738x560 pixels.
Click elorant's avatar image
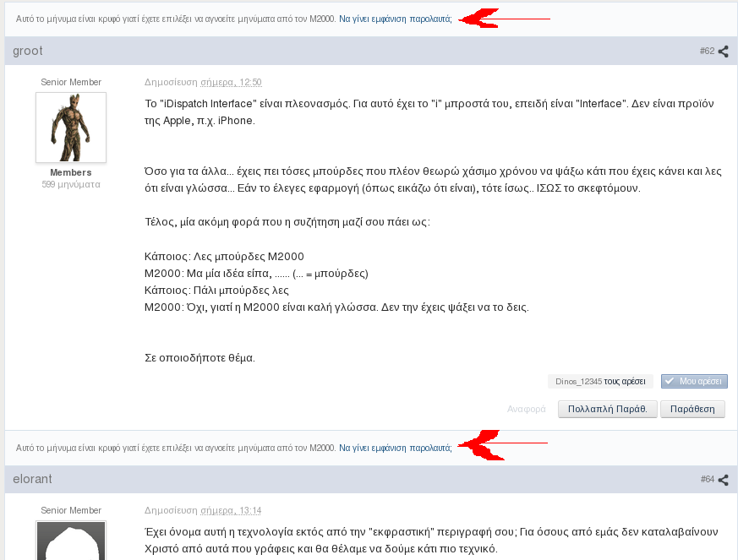pos(71,541)
